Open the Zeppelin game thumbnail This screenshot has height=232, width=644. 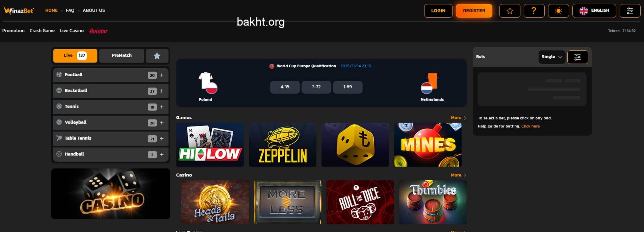pyautogui.click(x=283, y=145)
